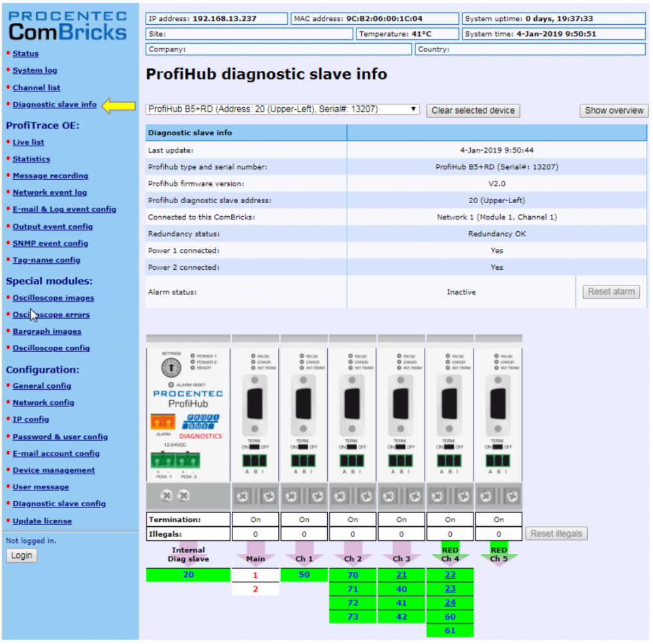The width and height of the screenshot is (653, 644).
Task: Click the PROFIBUS logo on the ProfiHub graphic
Action: 202,422
